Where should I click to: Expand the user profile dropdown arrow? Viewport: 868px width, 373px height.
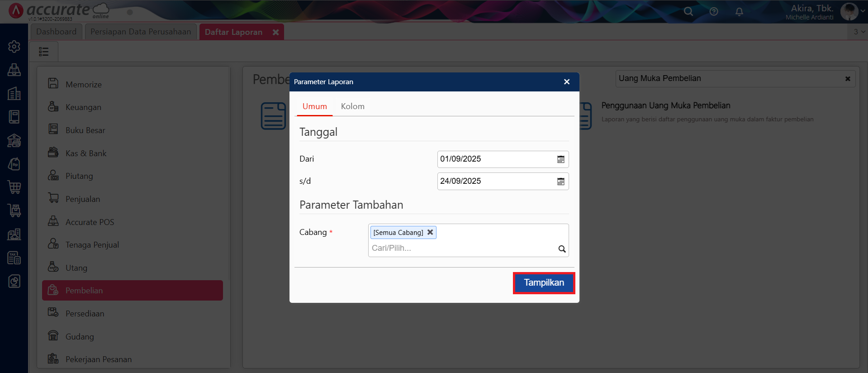[863, 11]
